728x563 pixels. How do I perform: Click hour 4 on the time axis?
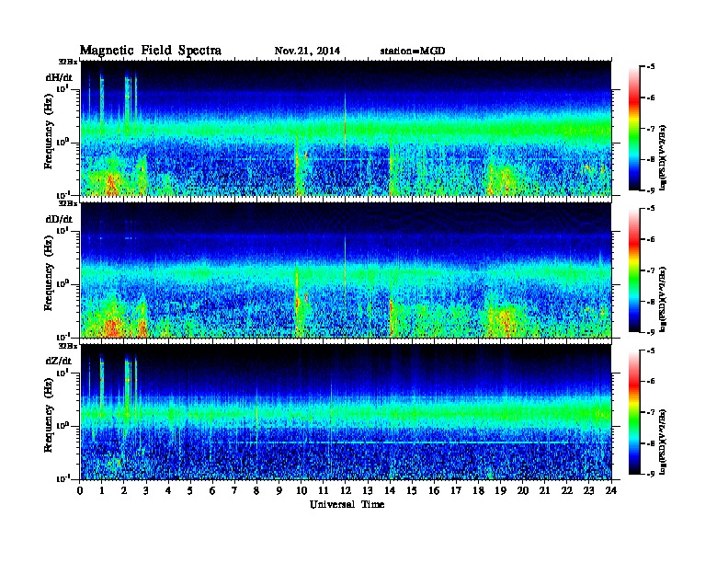(168, 491)
